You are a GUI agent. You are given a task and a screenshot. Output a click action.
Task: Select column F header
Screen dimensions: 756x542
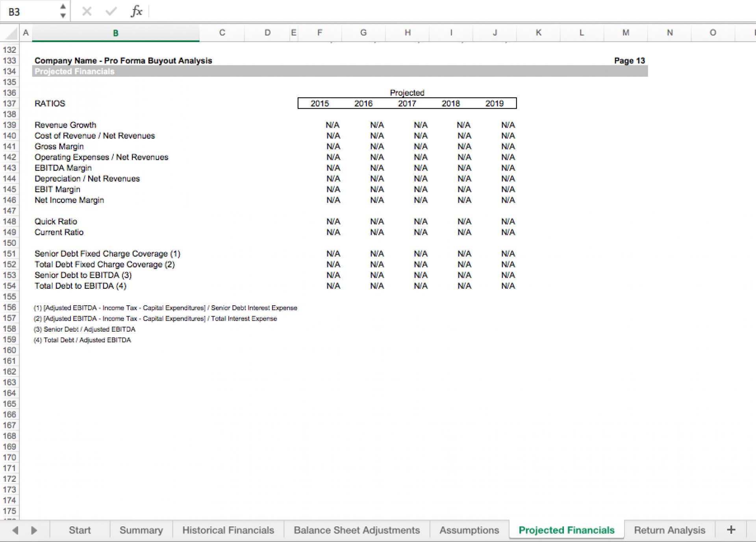(320, 33)
